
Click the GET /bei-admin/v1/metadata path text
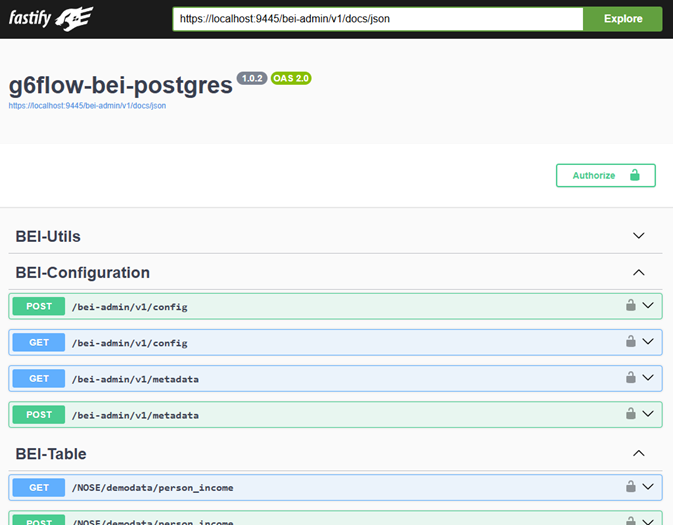[x=135, y=379]
